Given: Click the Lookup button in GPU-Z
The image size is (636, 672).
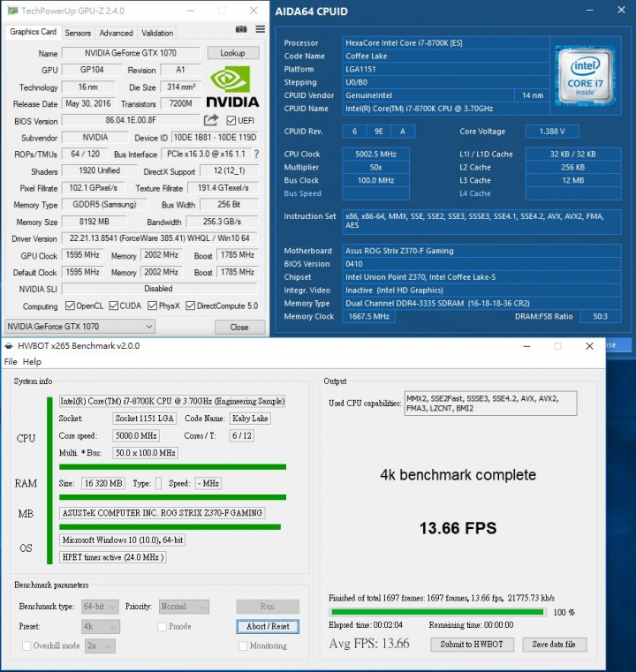Looking at the screenshot, I should coord(232,53).
